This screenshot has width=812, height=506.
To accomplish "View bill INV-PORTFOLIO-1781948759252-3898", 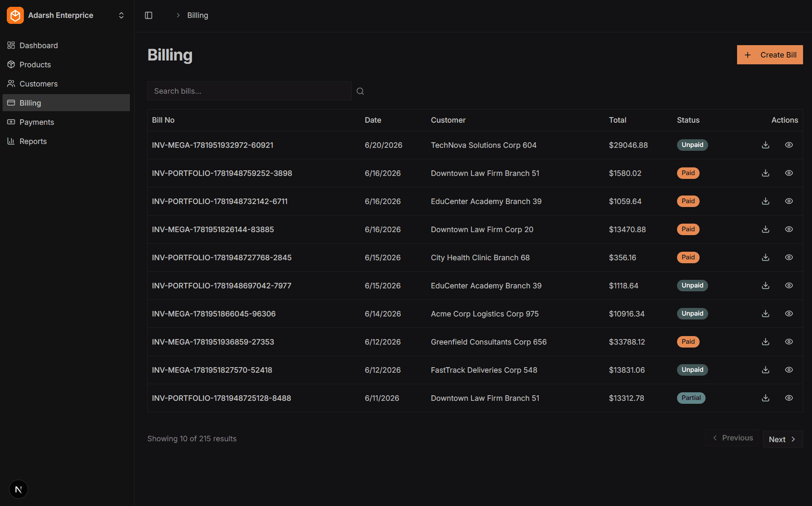I will (789, 173).
